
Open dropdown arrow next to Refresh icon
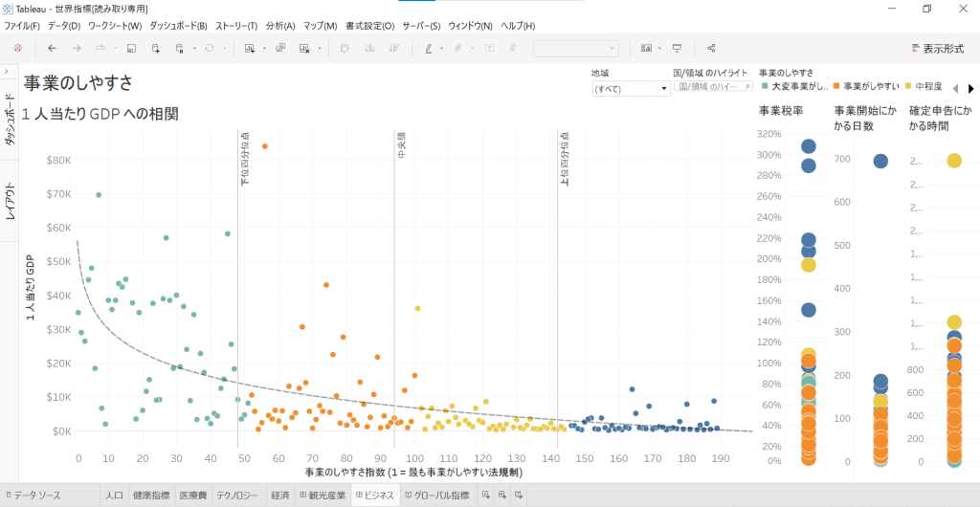coord(224,48)
